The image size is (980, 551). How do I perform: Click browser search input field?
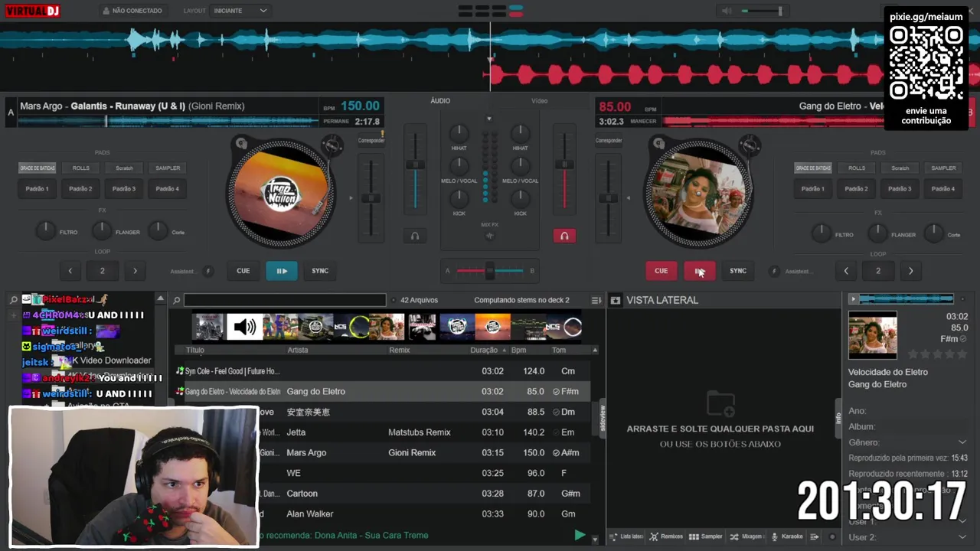285,300
